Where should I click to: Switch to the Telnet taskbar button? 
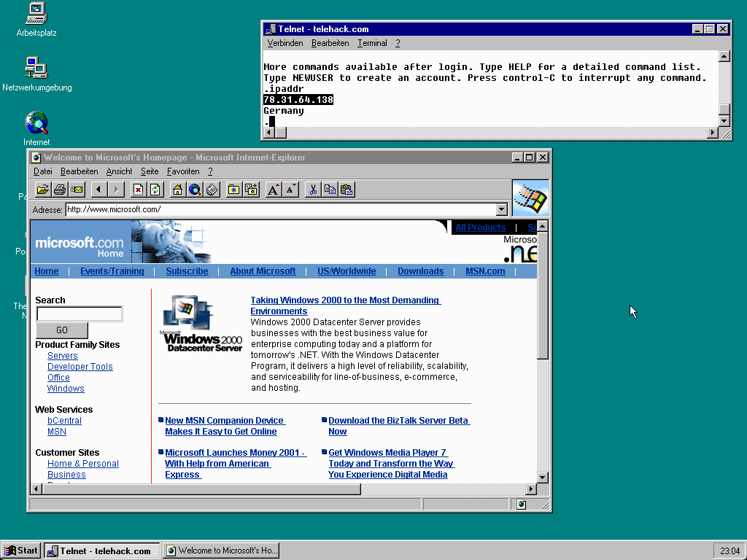click(102, 551)
